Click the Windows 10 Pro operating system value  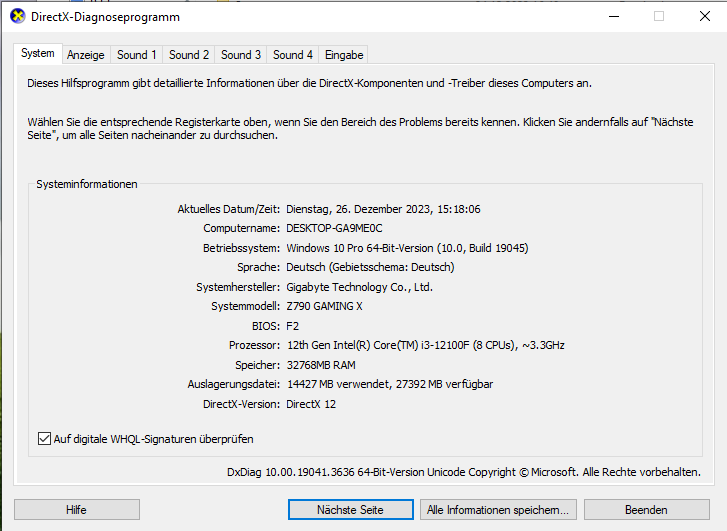[407, 248]
